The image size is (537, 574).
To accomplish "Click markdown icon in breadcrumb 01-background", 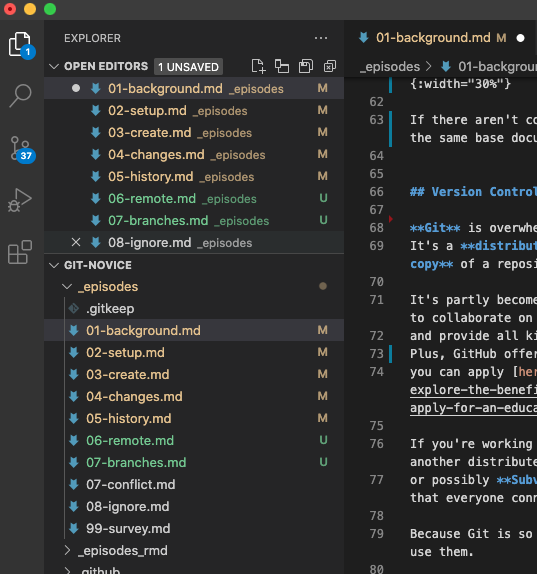I will point(445,66).
